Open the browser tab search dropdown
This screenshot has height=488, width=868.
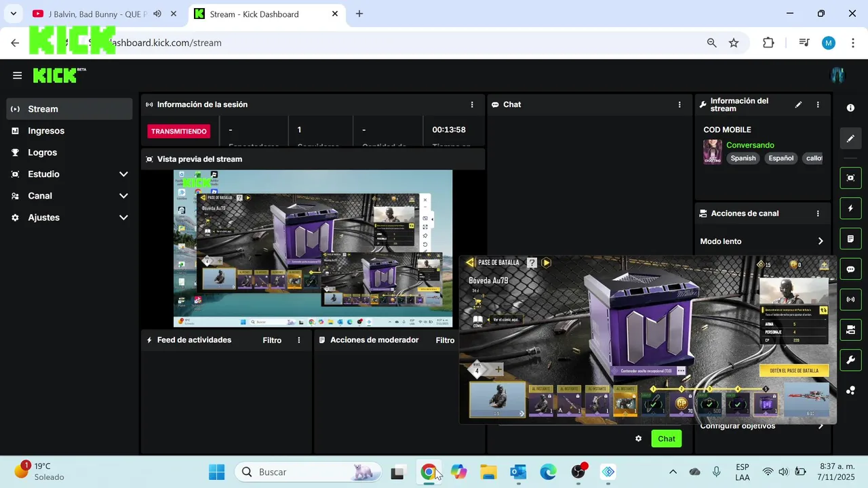click(x=13, y=14)
